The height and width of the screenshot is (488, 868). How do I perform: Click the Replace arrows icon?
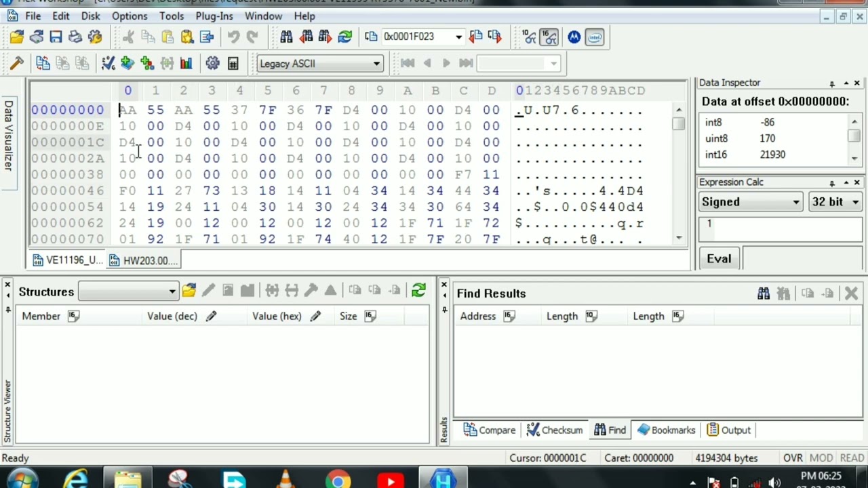[x=344, y=37]
